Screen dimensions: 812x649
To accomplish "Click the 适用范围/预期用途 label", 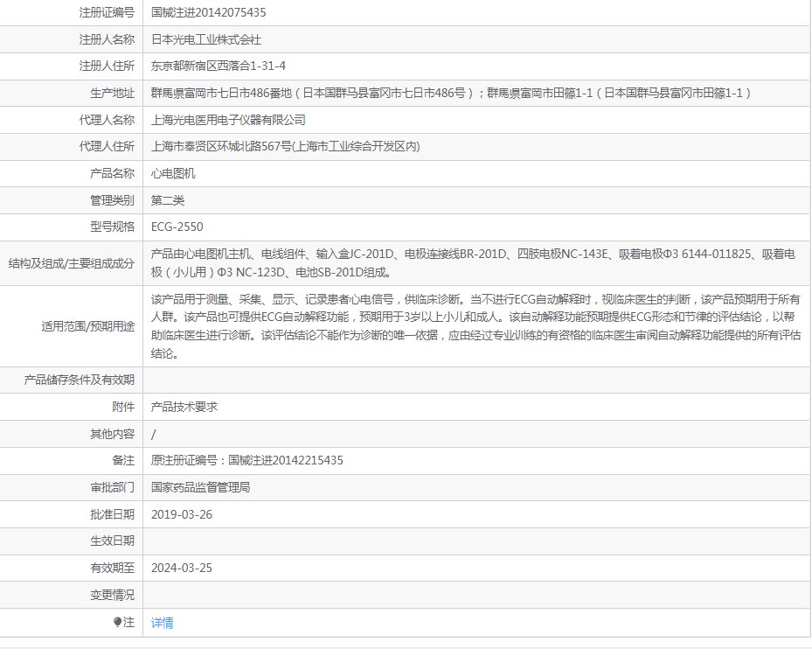I will [88, 326].
